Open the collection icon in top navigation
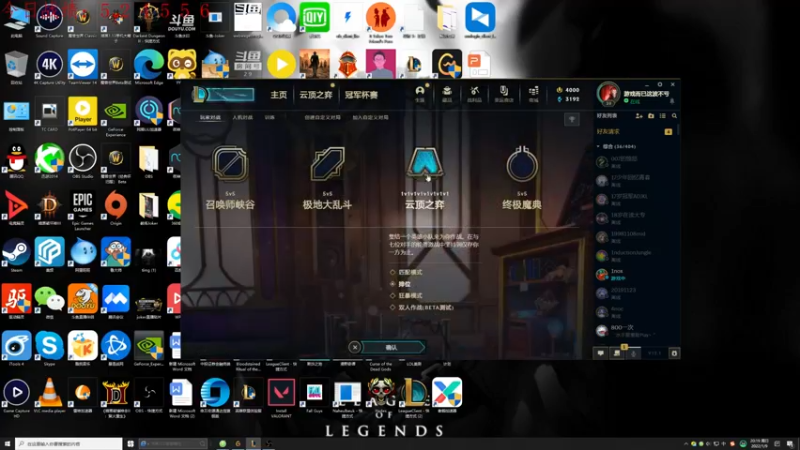Screen dimensions: 800x450 (x=447, y=92)
